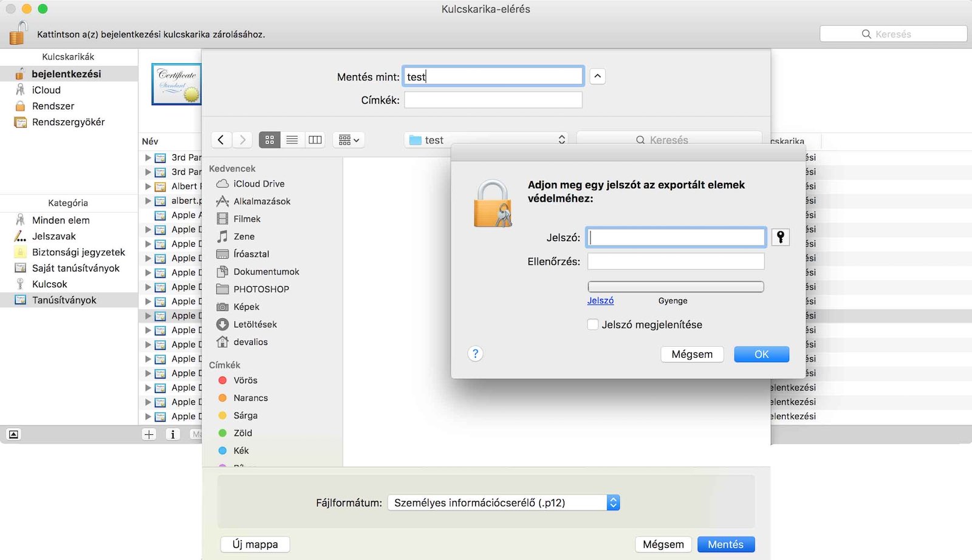The height and width of the screenshot is (560, 972).
Task: Confirm the password with OK
Action: [761, 353]
